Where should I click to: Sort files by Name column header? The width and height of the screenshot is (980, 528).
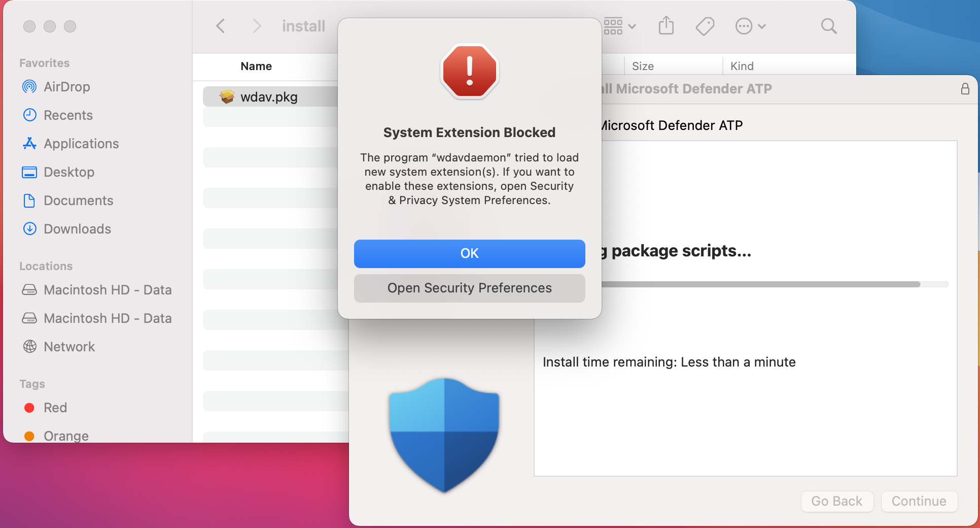[x=256, y=66]
